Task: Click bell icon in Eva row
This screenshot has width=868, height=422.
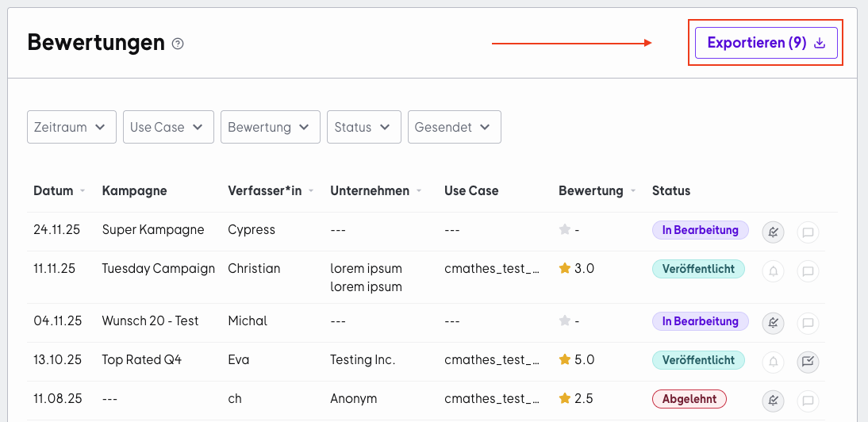Action: (x=774, y=363)
